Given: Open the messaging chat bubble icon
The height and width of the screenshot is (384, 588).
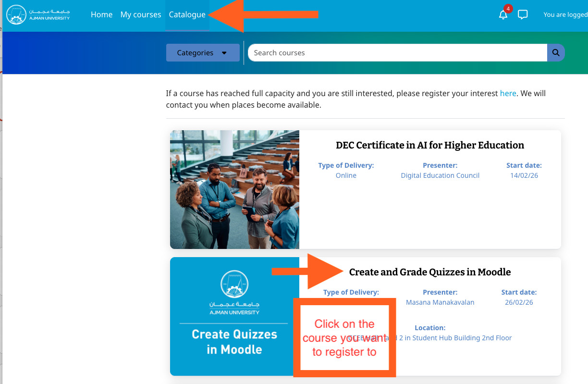Looking at the screenshot, I should coord(523,15).
